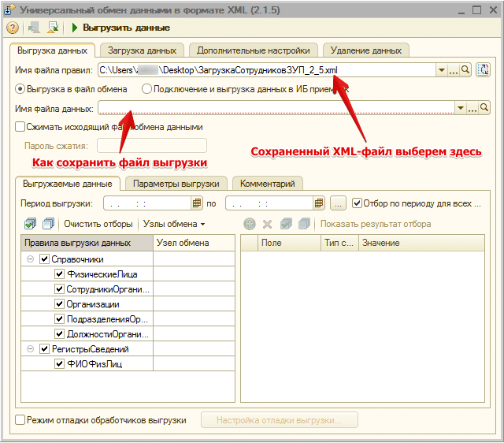This screenshot has width=504, height=443.
Task: Open the 'Параметры выгрузки' tab
Action: 175,184
